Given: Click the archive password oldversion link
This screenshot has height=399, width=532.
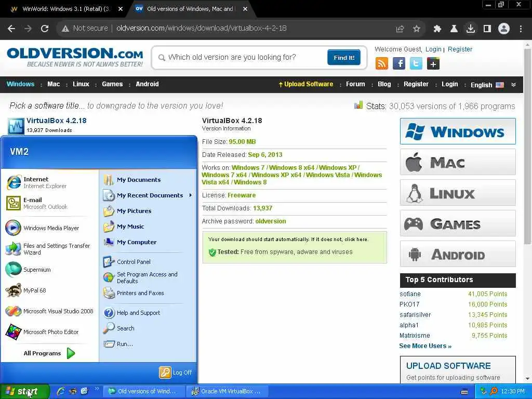Looking at the screenshot, I should [270, 221].
